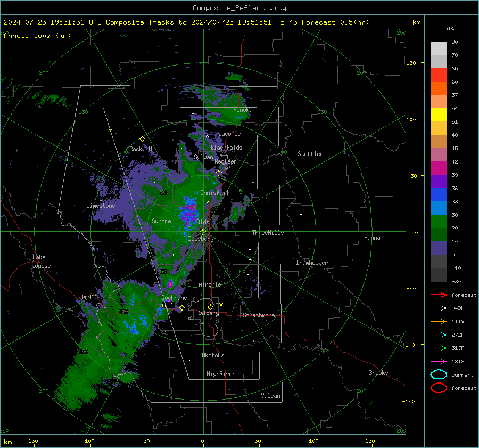Select the purple 36-39 dBZ swatch
Viewport: 479px width, 448px height.
[439, 181]
